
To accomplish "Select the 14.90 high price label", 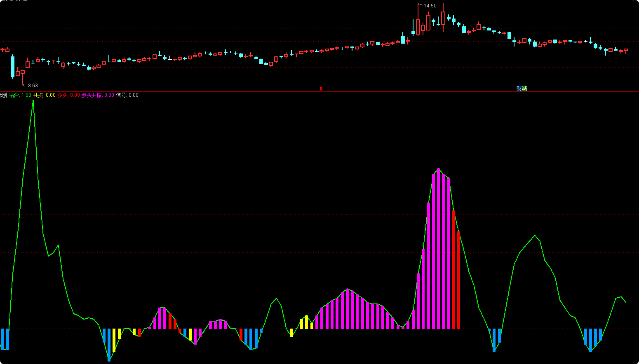I will point(430,6).
